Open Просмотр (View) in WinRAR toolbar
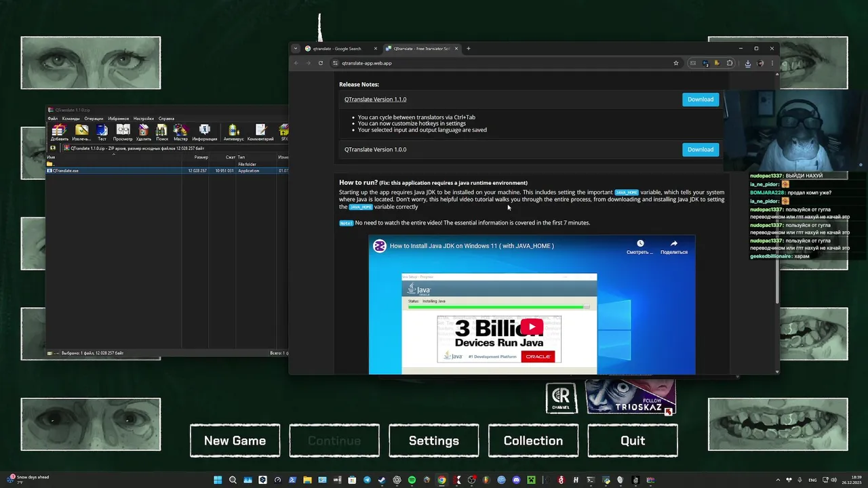 click(x=123, y=131)
